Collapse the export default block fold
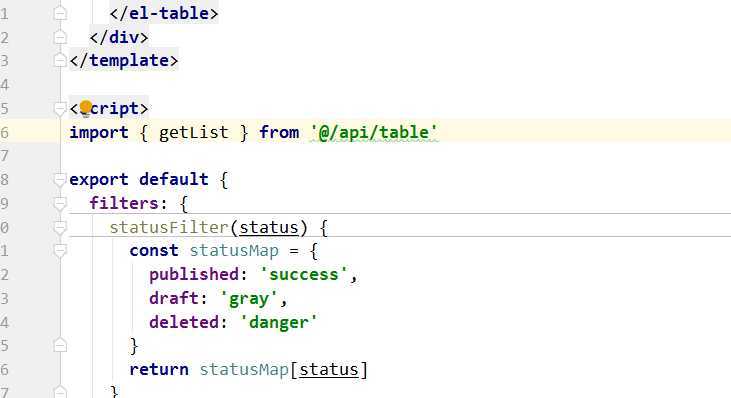Image resolution: width=731 pixels, height=398 pixels. (x=60, y=179)
